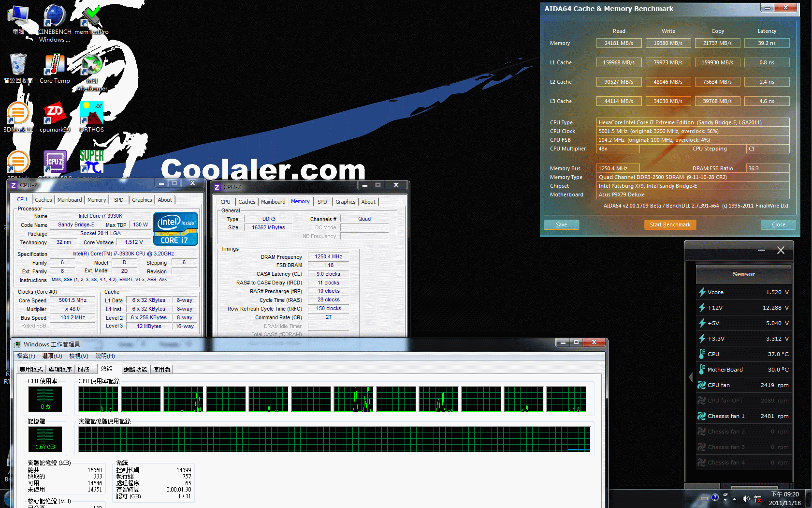Image resolution: width=812 pixels, height=508 pixels.
Task: Click the DRAM Frequency field in CPU-Z Memory
Action: tap(329, 257)
